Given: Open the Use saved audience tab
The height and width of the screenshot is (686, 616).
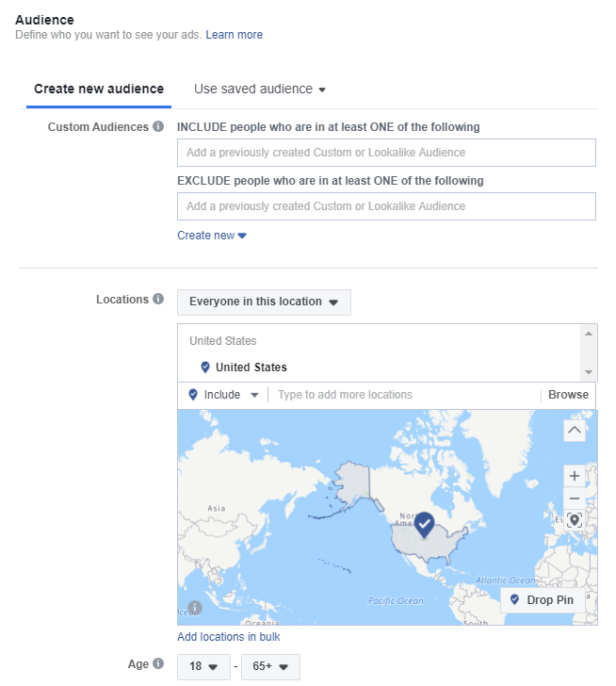Looking at the screenshot, I should coord(259,89).
